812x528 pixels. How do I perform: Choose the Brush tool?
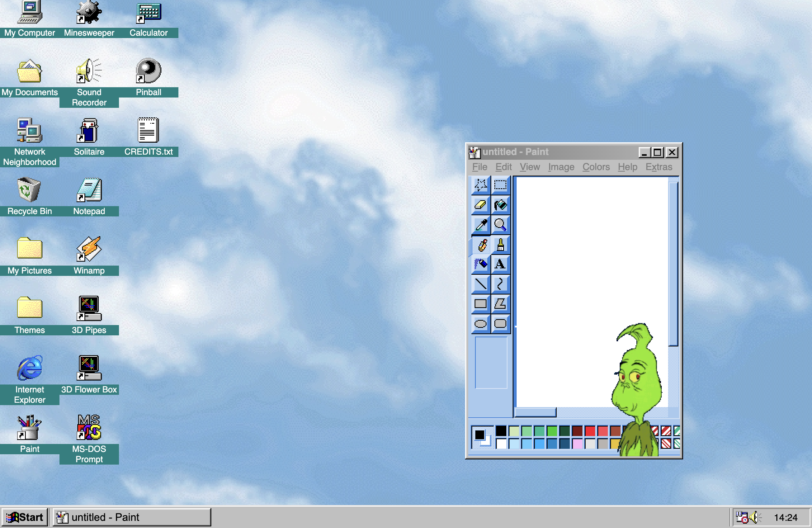500,245
